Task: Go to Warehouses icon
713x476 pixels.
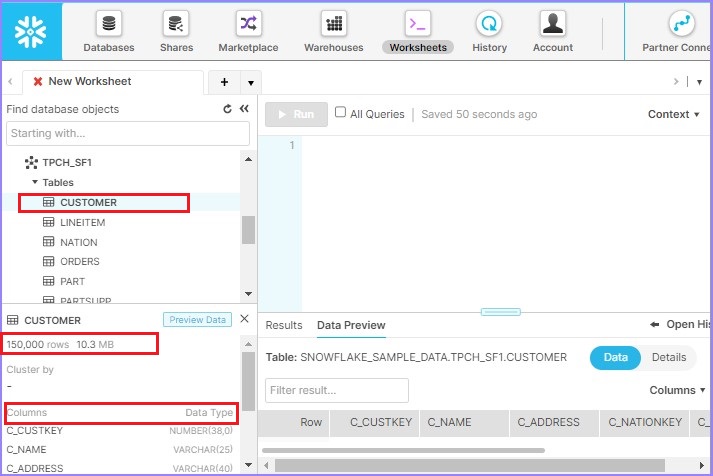Action: pyautogui.click(x=333, y=24)
